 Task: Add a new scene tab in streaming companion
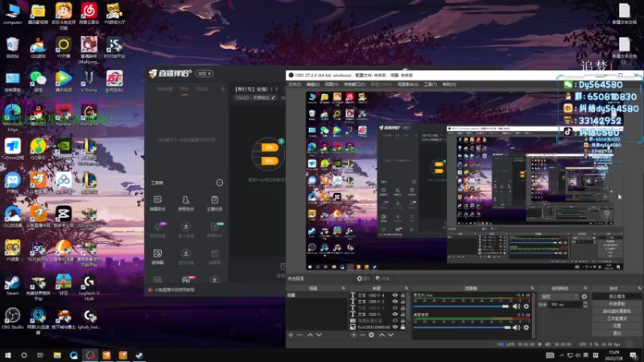pos(223,88)
